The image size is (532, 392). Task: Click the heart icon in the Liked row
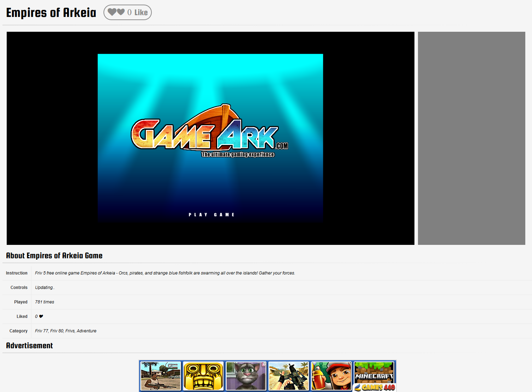41,316
